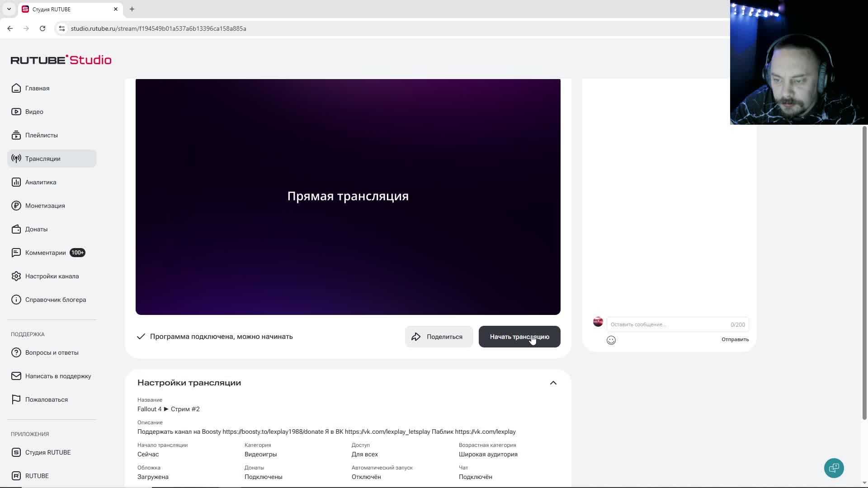The width and height of the screenshot is (868, 488).
Task: Open Комментарии with 100+ badge
Action: [x=46, y=253]
